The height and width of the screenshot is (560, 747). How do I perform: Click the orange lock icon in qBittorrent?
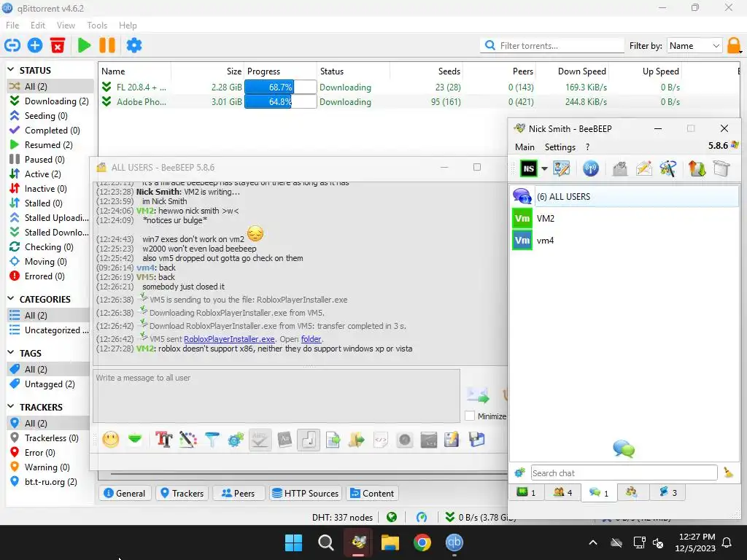point(734,46)
